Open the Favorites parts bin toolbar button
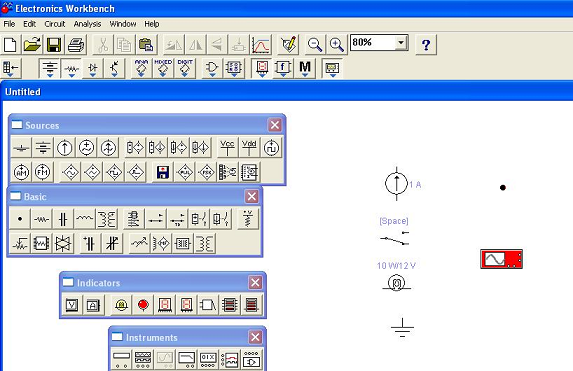The width and height of the screenshot is (573, 371). pyautogui.click(x=11, y=68)
